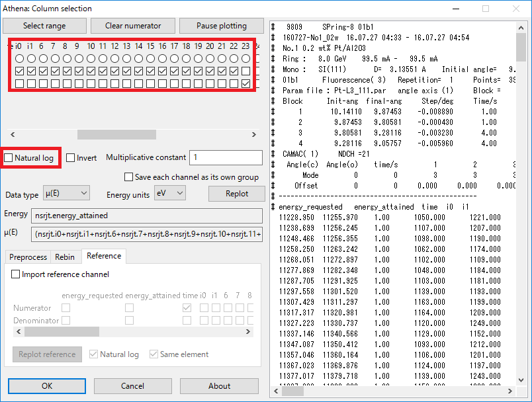This screenshot has height=402, width=532.
Task: Open the About button
Action: click(x=219, y=385)
